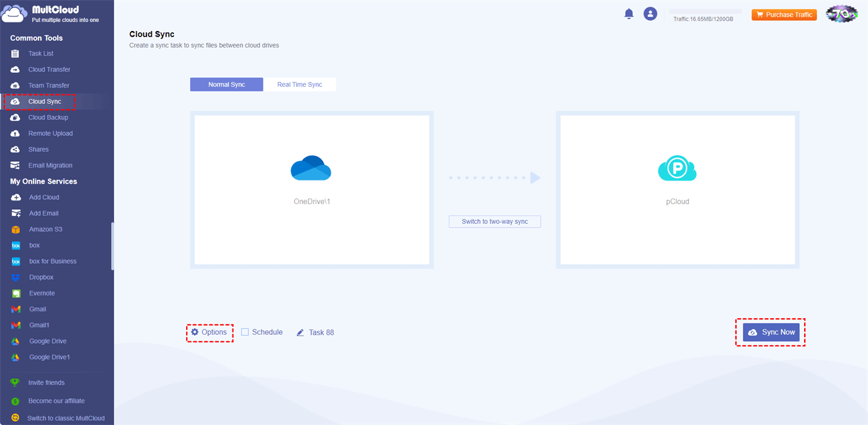
Task: Click the Evernote label in sidebar
Action: 42,293
